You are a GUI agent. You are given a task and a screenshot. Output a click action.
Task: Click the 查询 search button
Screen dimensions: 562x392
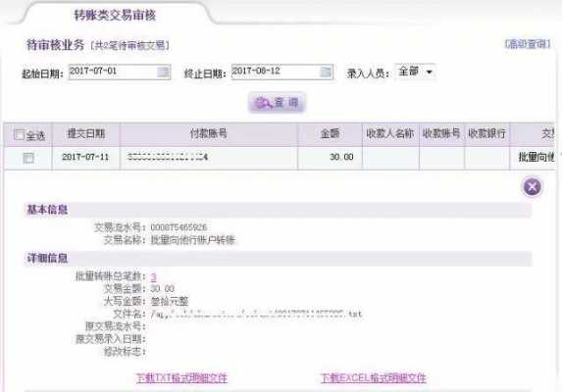coord(277,103)
